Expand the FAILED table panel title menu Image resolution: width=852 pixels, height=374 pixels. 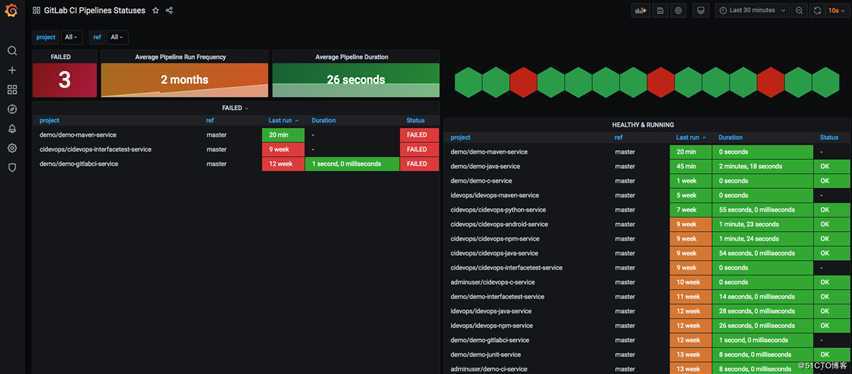(x=235, y=108)
